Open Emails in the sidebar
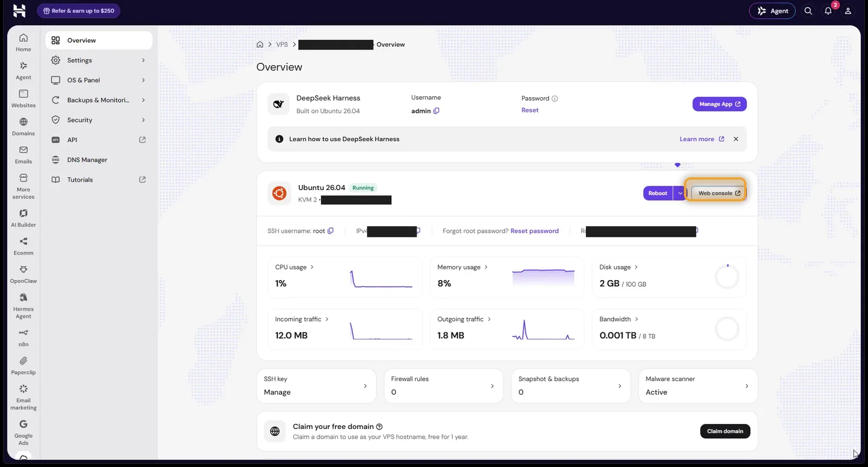Image resolution: width=868 pixels, height=467 pixels. click(23, 155)
